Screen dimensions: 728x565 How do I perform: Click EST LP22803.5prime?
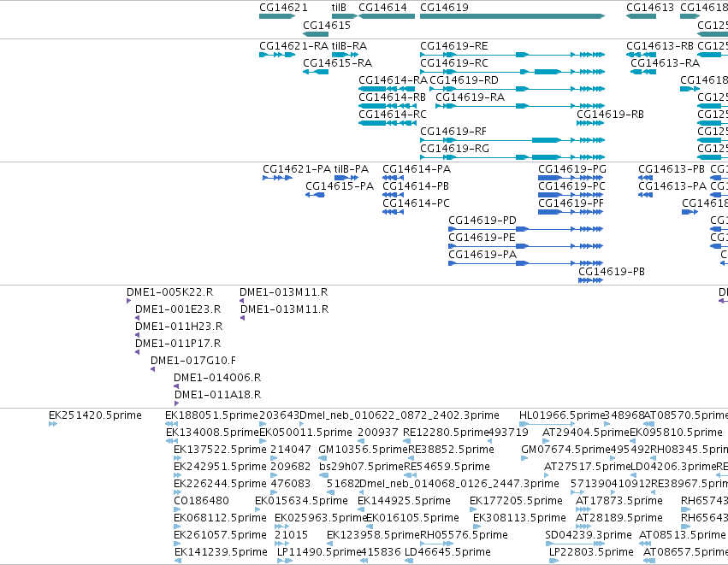coord(553,561)
